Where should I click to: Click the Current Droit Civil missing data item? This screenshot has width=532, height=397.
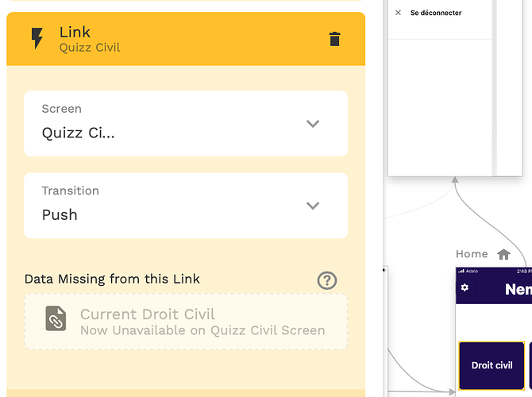point(186,322)
